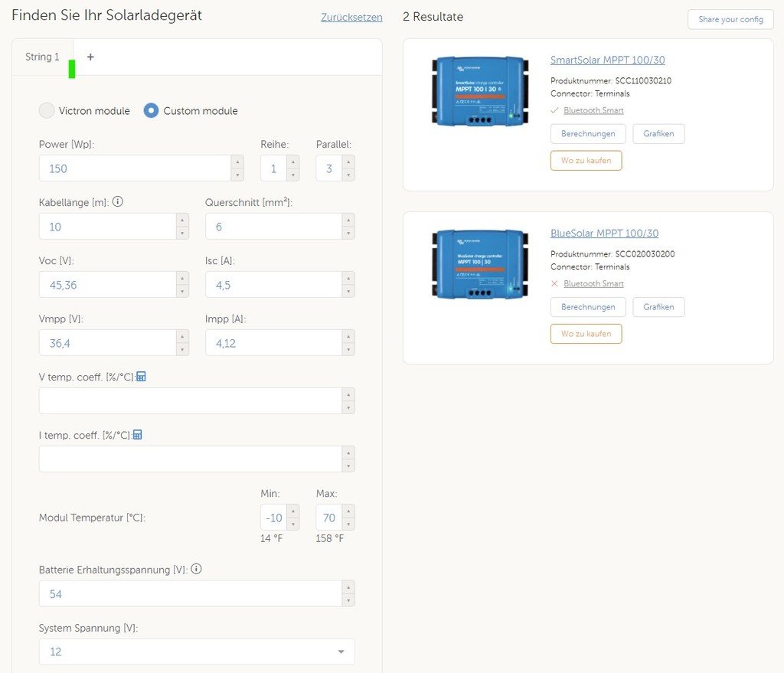Focus the Min temperature field showing -10

(273, 518)
